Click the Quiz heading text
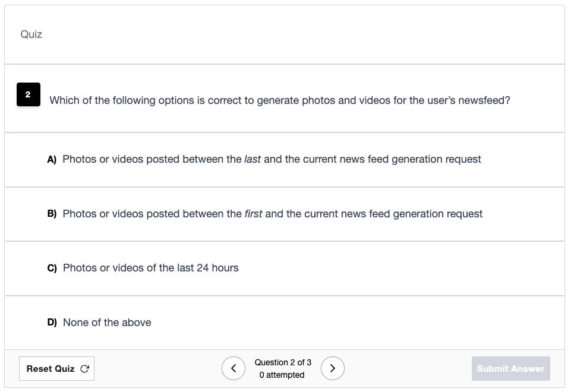Viewport: 571px width, 392px height. coord(31,34)
